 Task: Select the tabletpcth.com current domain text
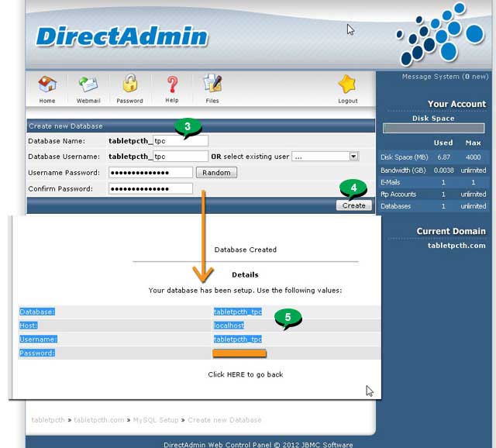pos(456,246)
